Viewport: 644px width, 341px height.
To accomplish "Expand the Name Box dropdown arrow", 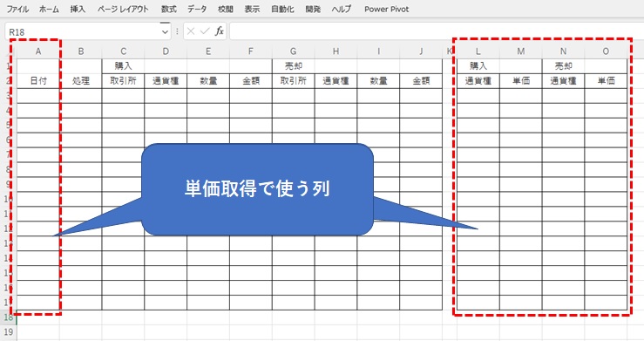I will [x=165, y=31].
